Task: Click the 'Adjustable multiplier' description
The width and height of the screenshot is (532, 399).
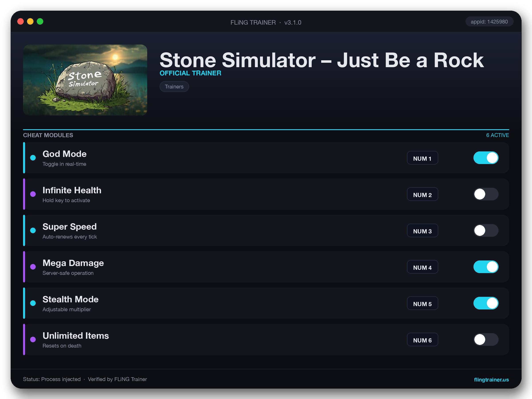Action: click(67, 309)
